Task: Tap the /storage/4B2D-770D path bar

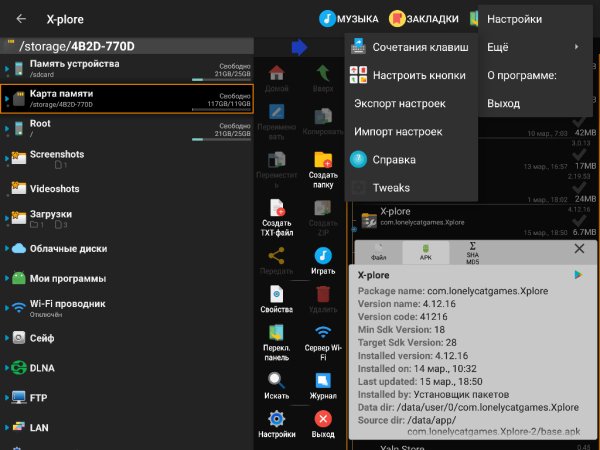Action: pos(127,46)
